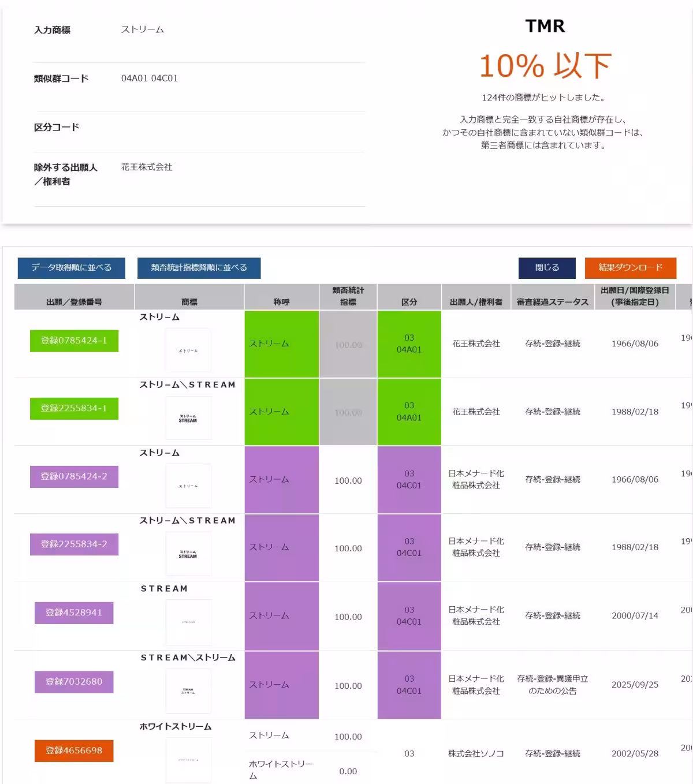Screen dimensions: 693x784
Task: Sort results with 類否統計指標降順に並べる button
Action: tap(199, 268)
